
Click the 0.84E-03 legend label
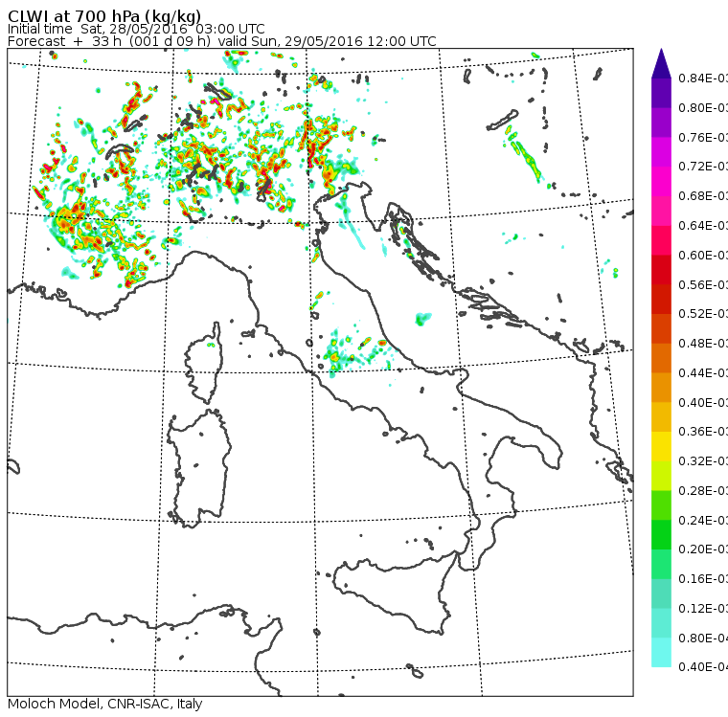pos(702,78)
